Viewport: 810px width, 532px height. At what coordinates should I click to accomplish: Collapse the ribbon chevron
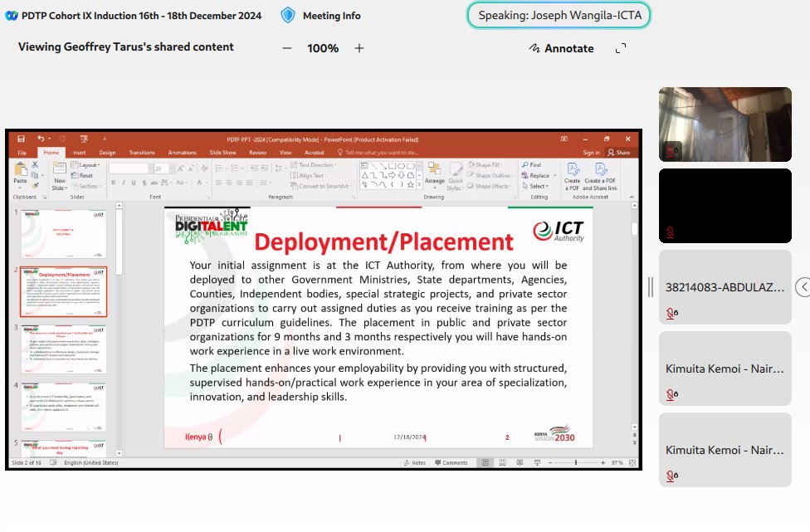pos(632,197)
